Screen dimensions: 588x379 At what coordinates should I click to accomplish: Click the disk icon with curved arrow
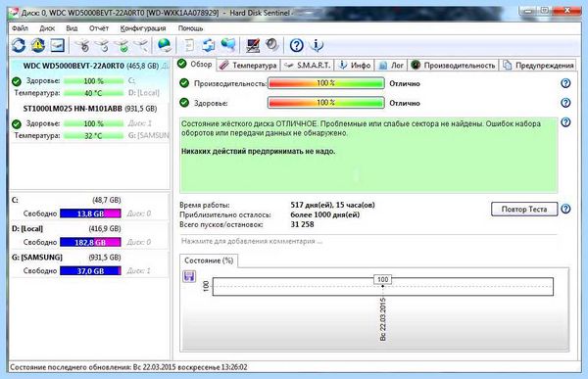102,45
